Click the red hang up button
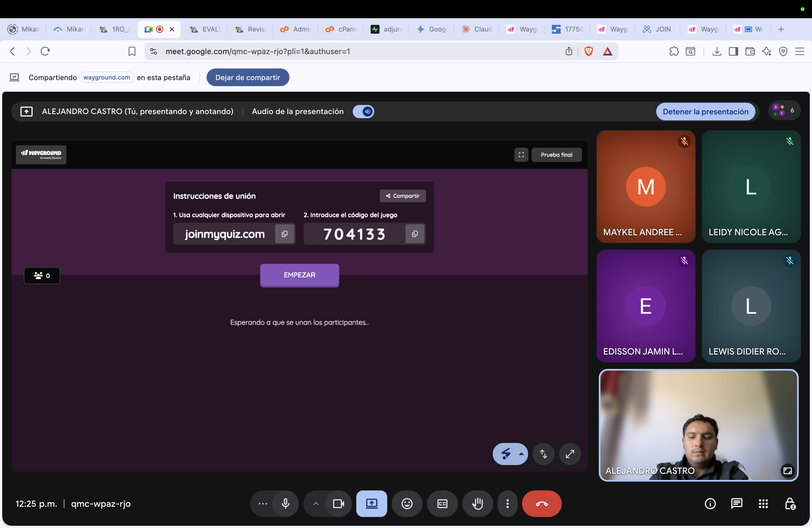 (x=541, y=503)
